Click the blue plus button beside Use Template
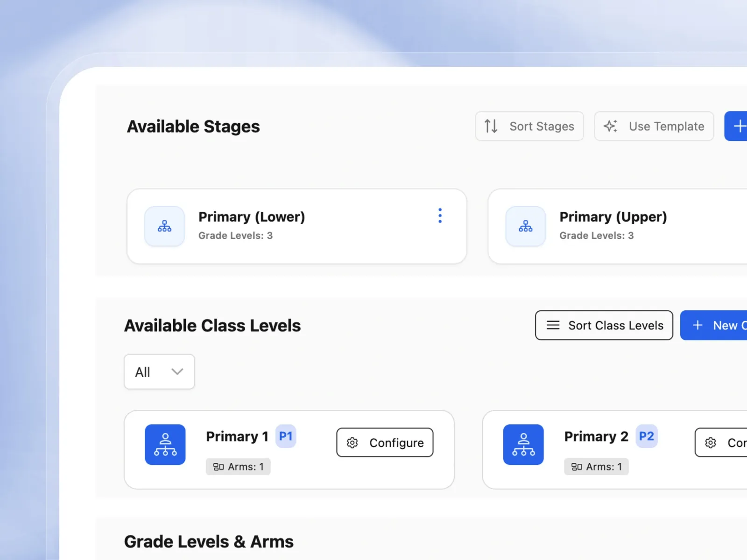Viewport: 747px width, 560px height. pyautogui.click(x=736, y=126)
